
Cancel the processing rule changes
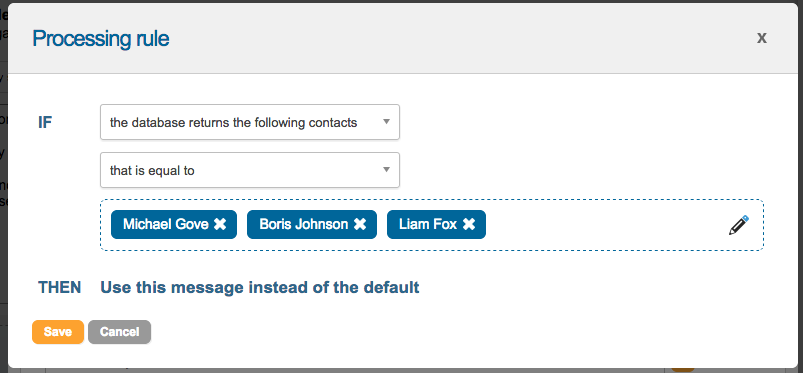pos(119,332)
